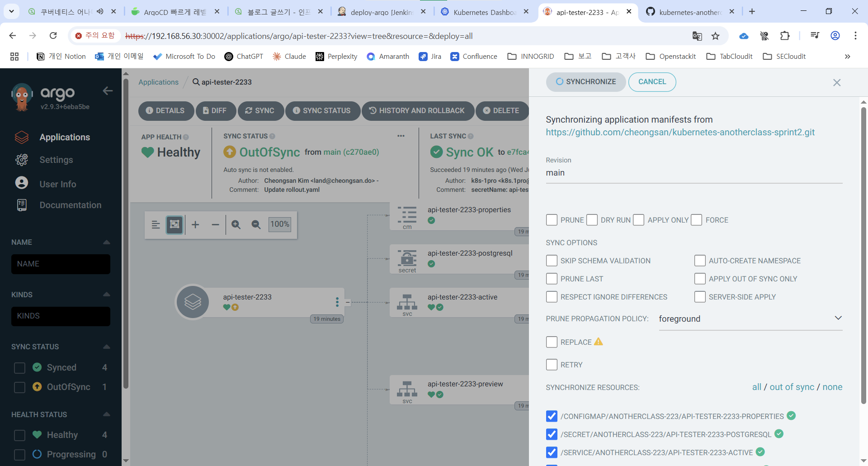Screen dimensions: 868x466
Task: Bookmark this page with the star icon
Action: [x=715, y=36]
